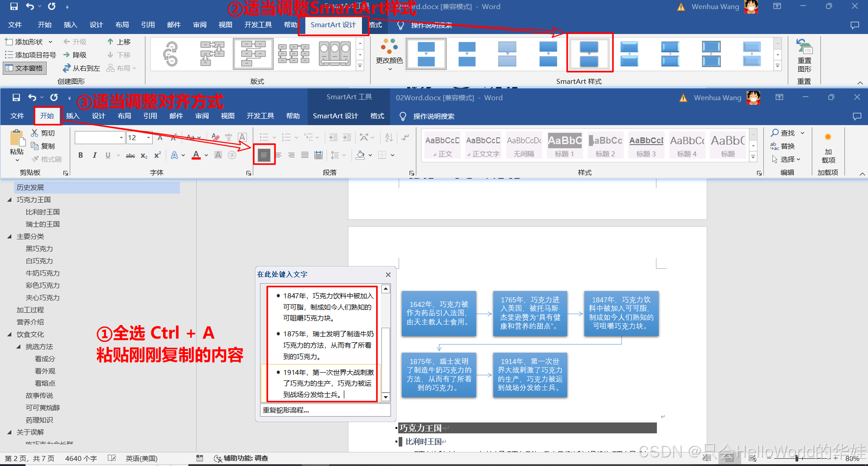The height and width of the screenshot is (466, 868).
Task: Click Reset Graphic (重置图形) icon
Action: pyautogui.click(x=805, y=47)
